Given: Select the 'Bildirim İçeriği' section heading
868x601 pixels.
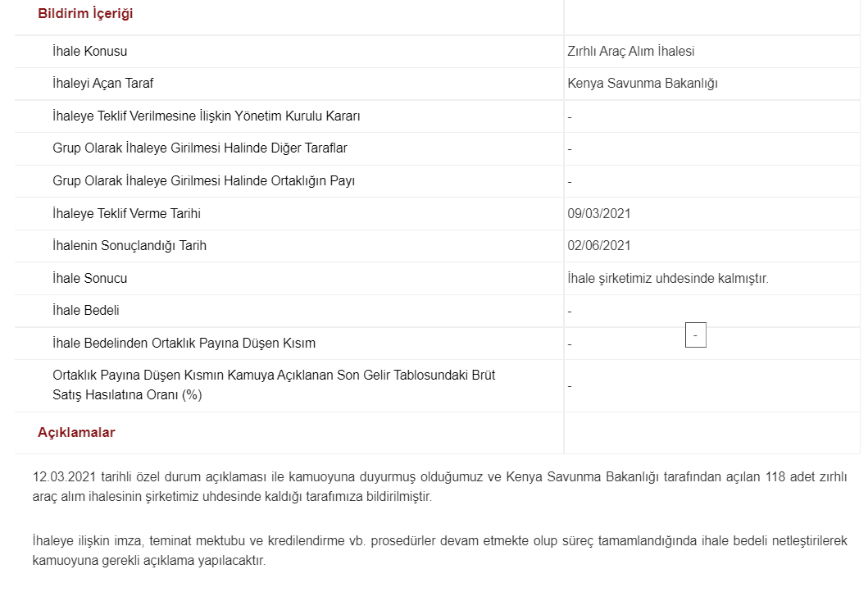Looking at the screenshot, I should (x=85, y=14).
